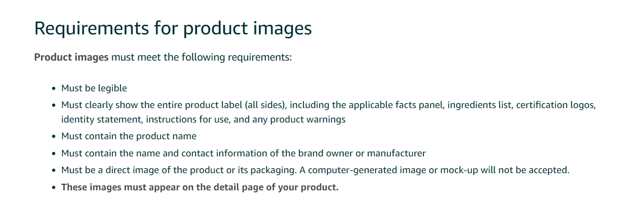Select the "Must be legible" bullet
This screenshot has height=217, width=644.
[x=94, y=88]
